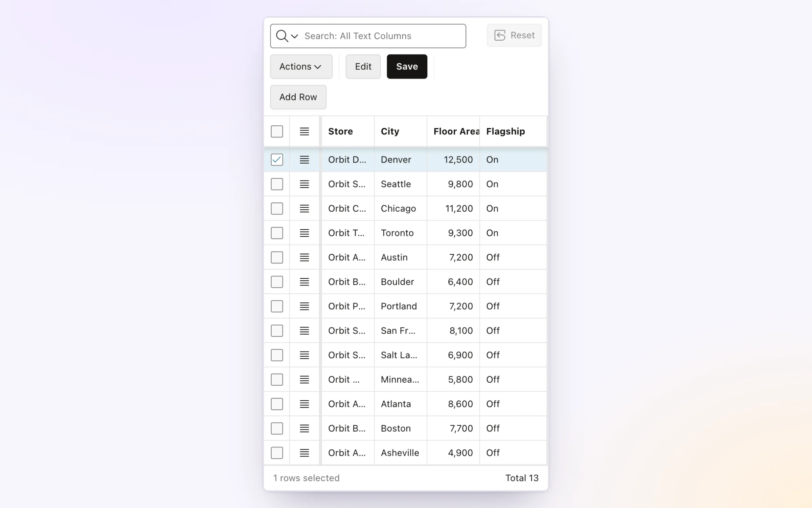812x508 pixels.
Task: Select the Toronto city cell
Action: [x=401, y=233]
